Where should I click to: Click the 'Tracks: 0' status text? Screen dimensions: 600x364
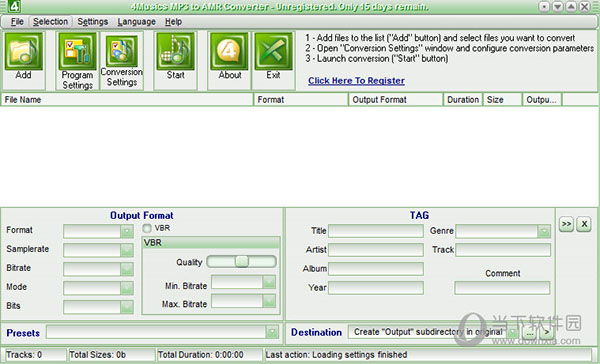tap(24, 355)
